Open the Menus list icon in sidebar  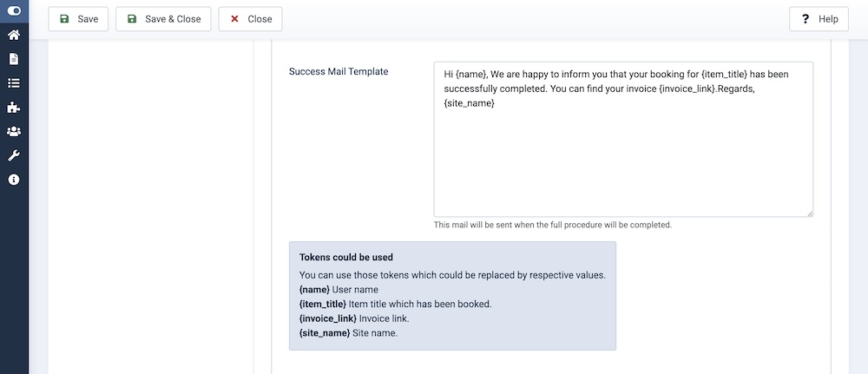click(x=14, y=83)
